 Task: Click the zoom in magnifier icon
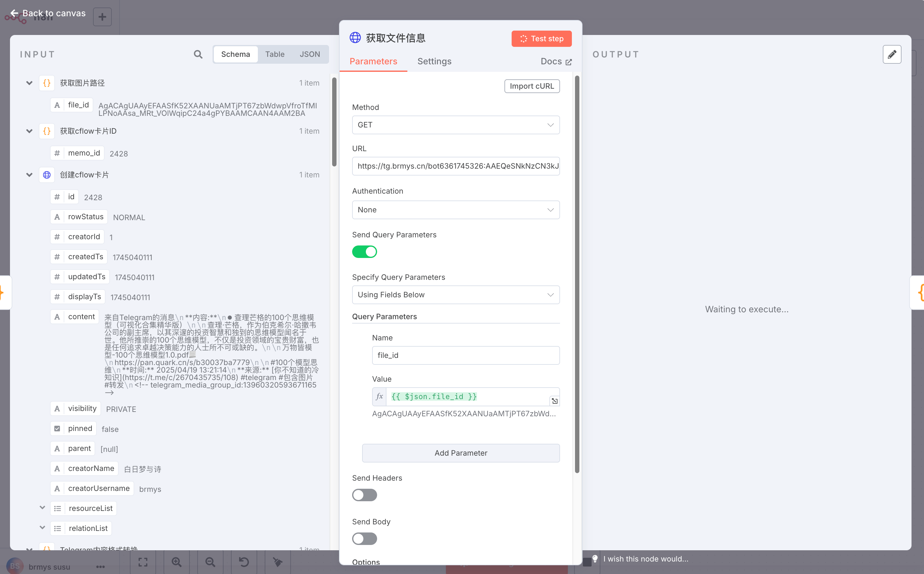(x=176, y=562)
